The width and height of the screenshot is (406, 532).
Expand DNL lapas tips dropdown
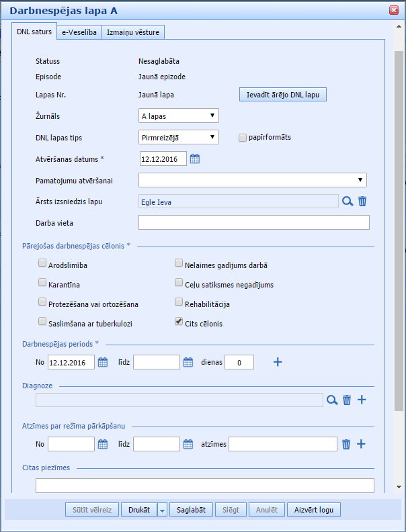pos(179,137)
